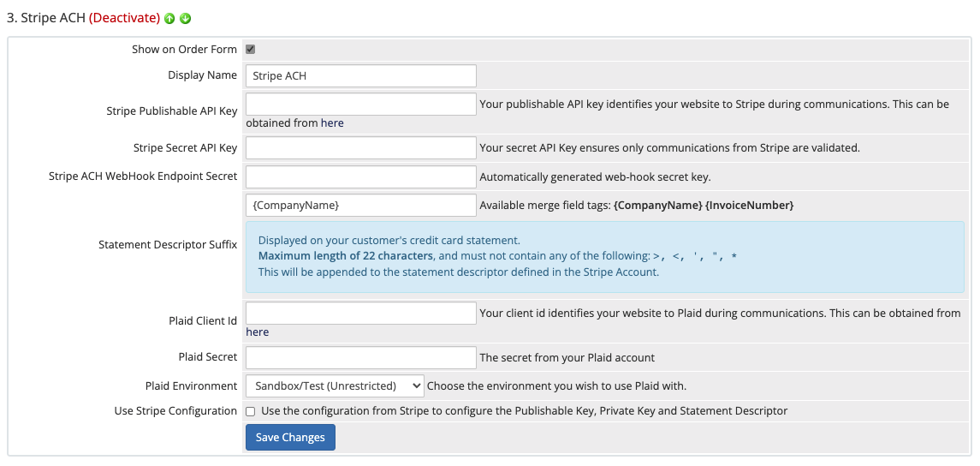Click 'Choose the environment you wish to use Plaid with.'
This screenshot has width=980, height=466.
(557, 386)
